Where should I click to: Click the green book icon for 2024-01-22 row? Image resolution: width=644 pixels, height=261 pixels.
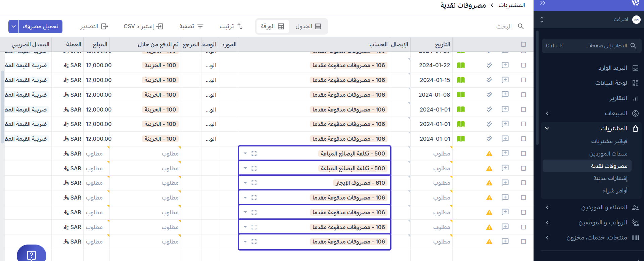pos(461,65)
